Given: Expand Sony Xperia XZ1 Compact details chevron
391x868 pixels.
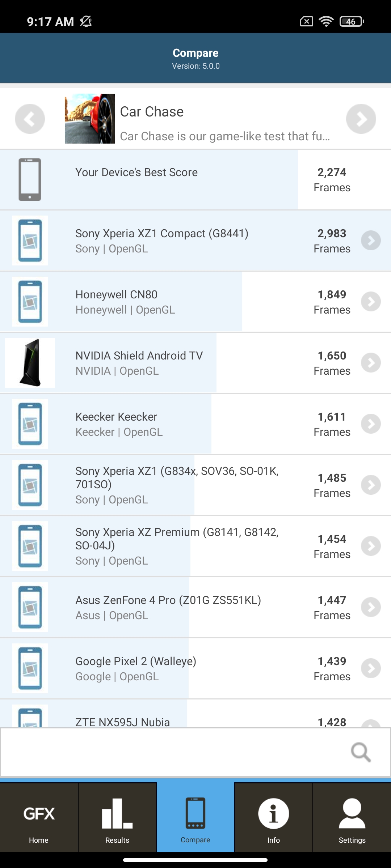Looking at the screenshot, I should 371,241.
